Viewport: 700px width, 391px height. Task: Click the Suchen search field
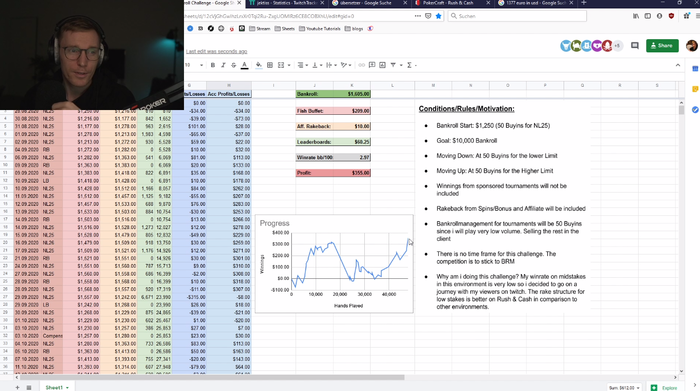[x=517, y=16]
